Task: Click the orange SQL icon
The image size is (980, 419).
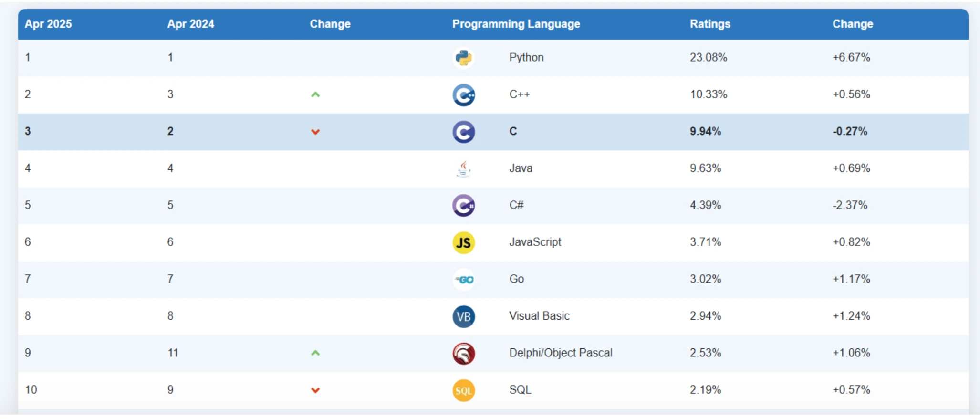Action: tap(463, 390)
